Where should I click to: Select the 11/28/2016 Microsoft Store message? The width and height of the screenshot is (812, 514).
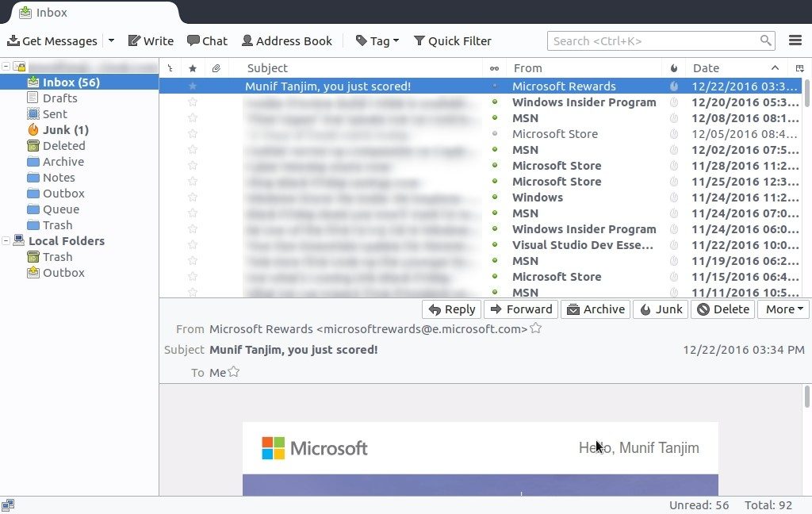pyautogui.click(x=480, y=166)
